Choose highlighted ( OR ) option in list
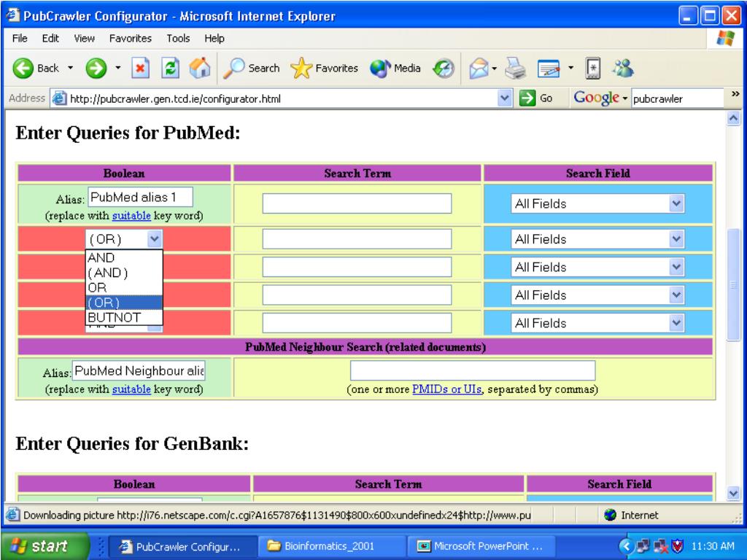This screenshot has width=747, height=560. point(124,303)
